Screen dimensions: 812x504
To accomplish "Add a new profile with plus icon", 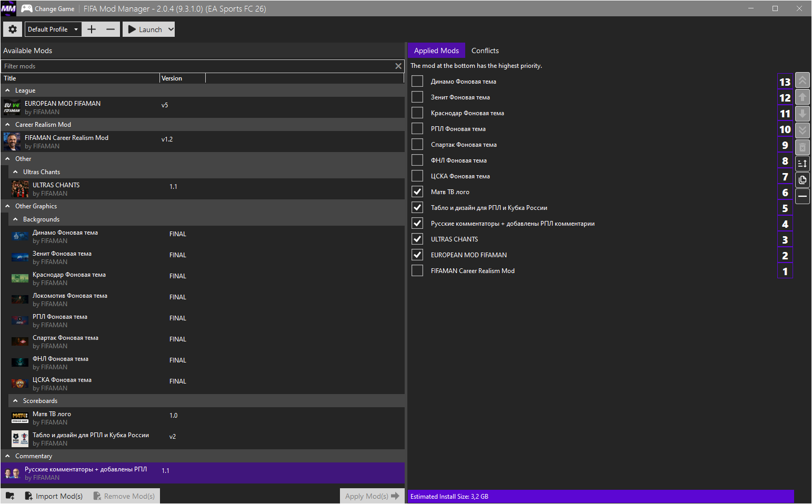I will click(92, 29).
